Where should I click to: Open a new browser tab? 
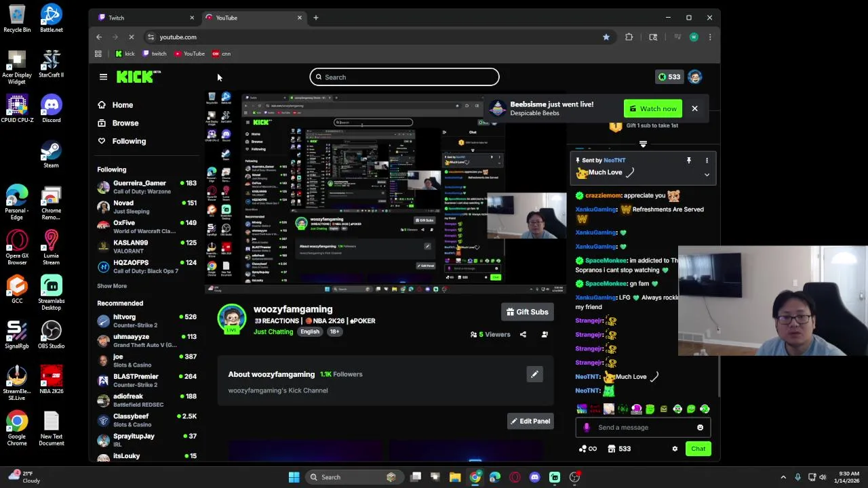(x=315, y=18)
